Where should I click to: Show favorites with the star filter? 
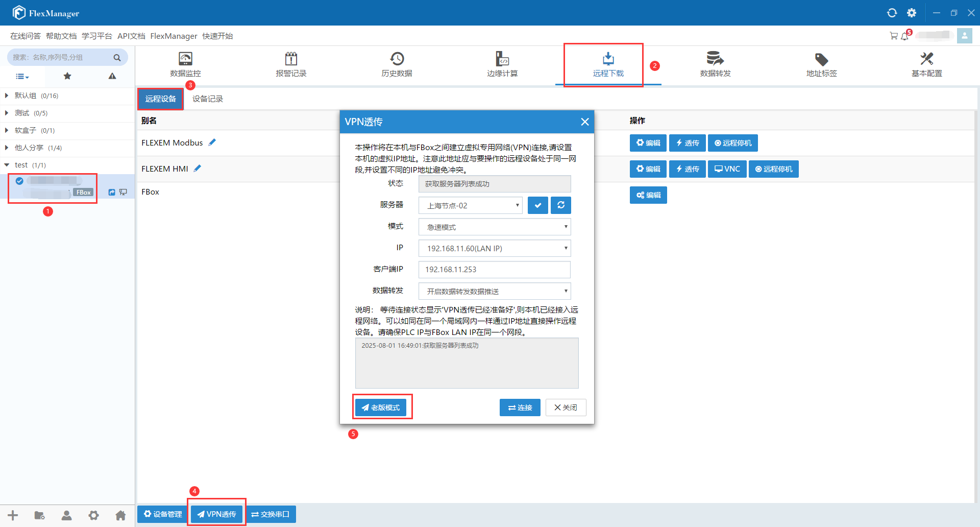[67, 76]
